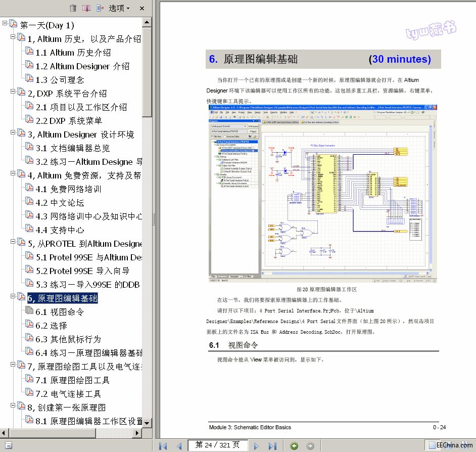Open bookmark 4.2 中文论坛
The image size is (476, 452).
click(x=60, y=203)
